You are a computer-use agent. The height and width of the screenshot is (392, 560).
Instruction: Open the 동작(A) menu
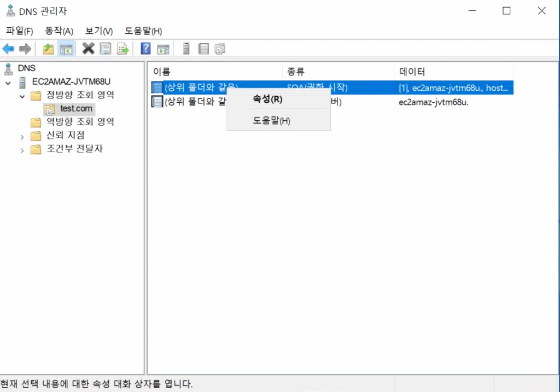[x=59, y=31]
